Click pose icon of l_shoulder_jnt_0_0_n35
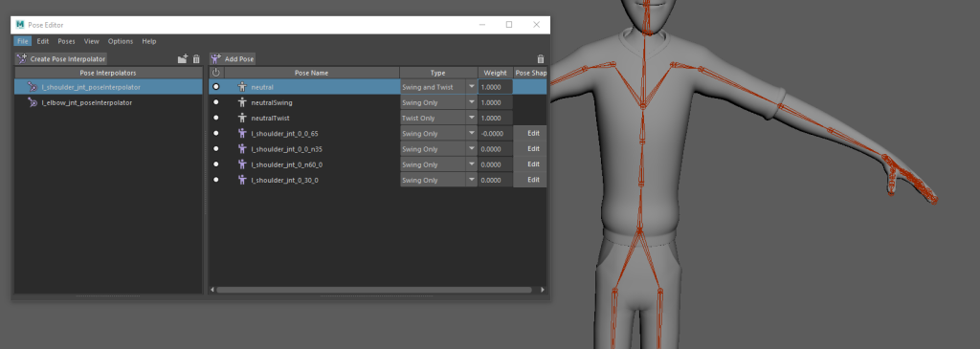This screenshot has width=980, height=349. 242,148
